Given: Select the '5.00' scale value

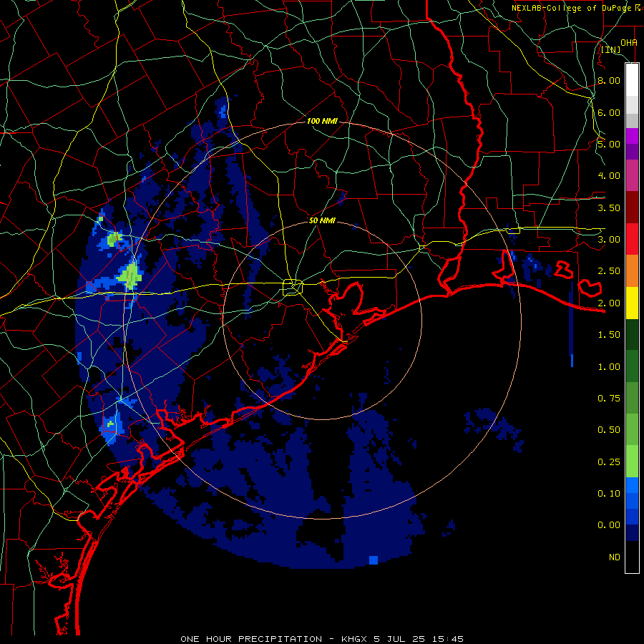Looking at the screenshot, I should point(609,144).
